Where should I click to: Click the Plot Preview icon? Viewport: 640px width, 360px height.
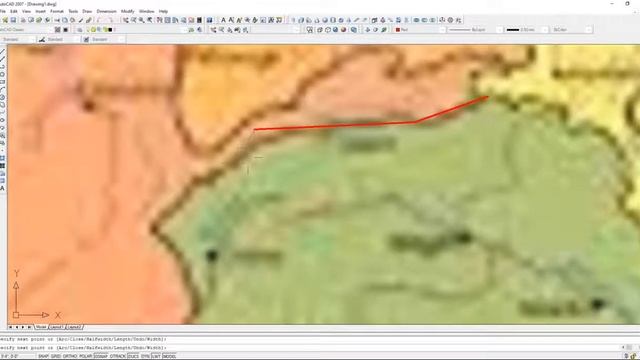pos(31,20)
